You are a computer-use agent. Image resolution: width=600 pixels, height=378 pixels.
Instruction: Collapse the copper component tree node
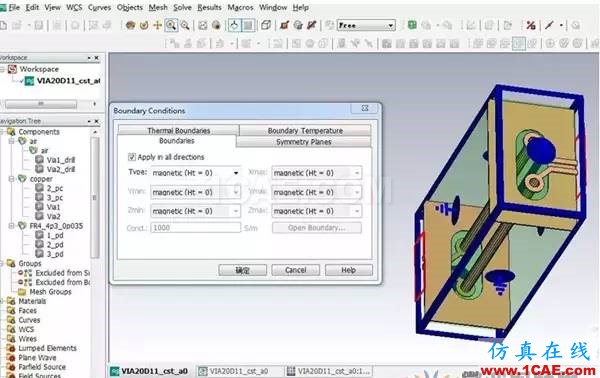12,179
